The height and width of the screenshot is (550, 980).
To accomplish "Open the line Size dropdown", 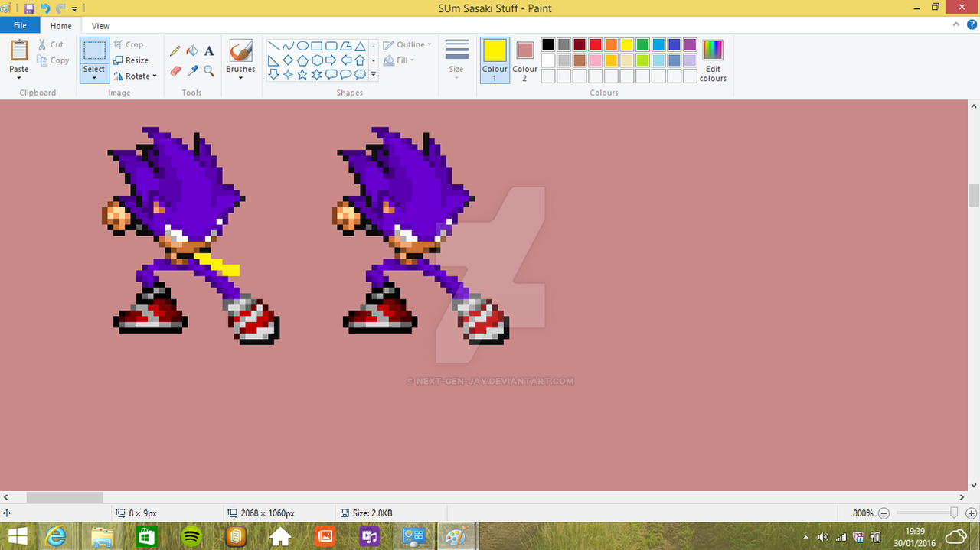I will [x=456, y=60].
